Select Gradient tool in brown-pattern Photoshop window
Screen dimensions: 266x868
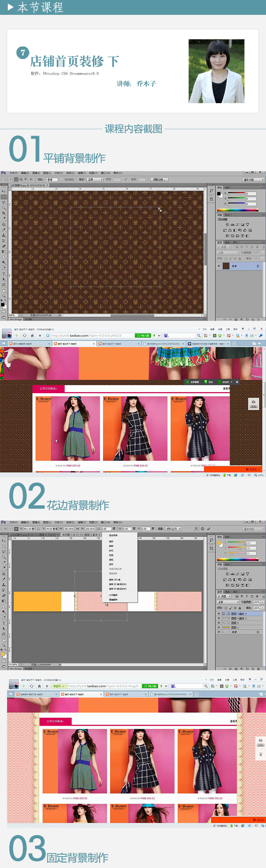4,251
